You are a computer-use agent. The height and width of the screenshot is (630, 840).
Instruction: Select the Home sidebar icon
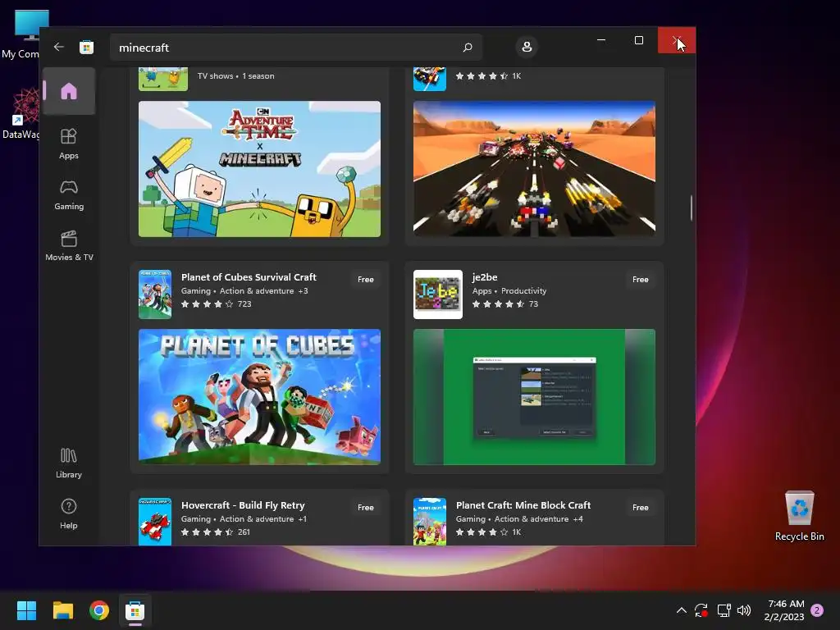69,91
